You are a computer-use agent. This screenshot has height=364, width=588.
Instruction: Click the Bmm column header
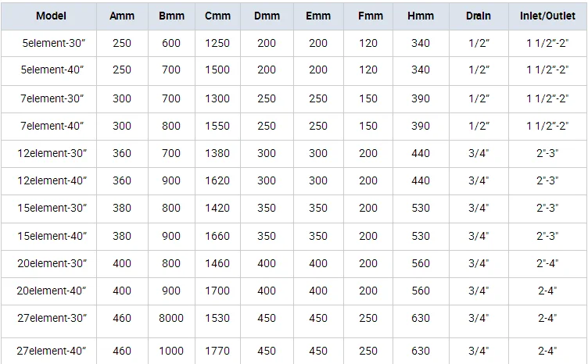(171, 16)
